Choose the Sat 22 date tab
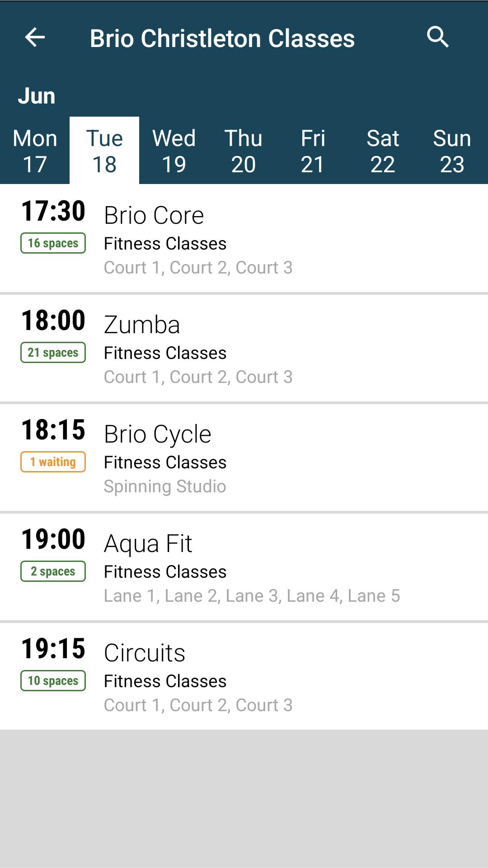The image size is (488, 868). pos(383,151)
